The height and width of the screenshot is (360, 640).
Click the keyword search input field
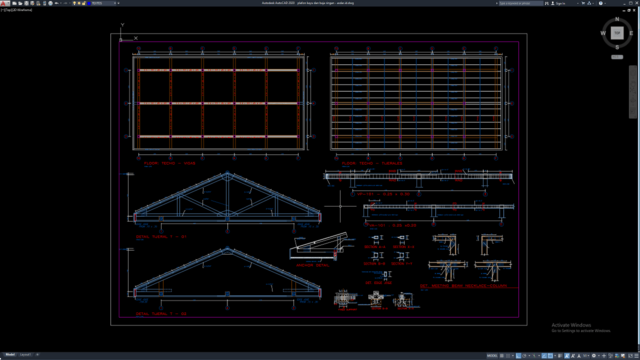click(x=521, y=3)
